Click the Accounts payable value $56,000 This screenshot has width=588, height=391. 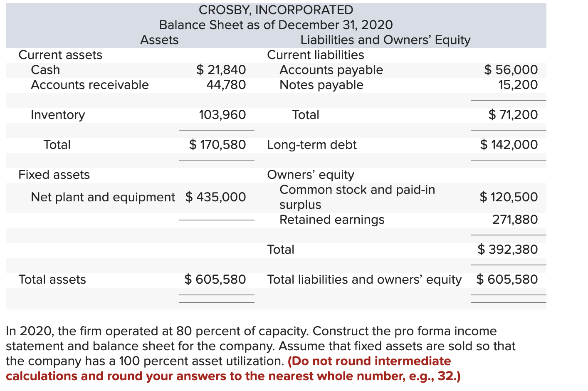511,69
